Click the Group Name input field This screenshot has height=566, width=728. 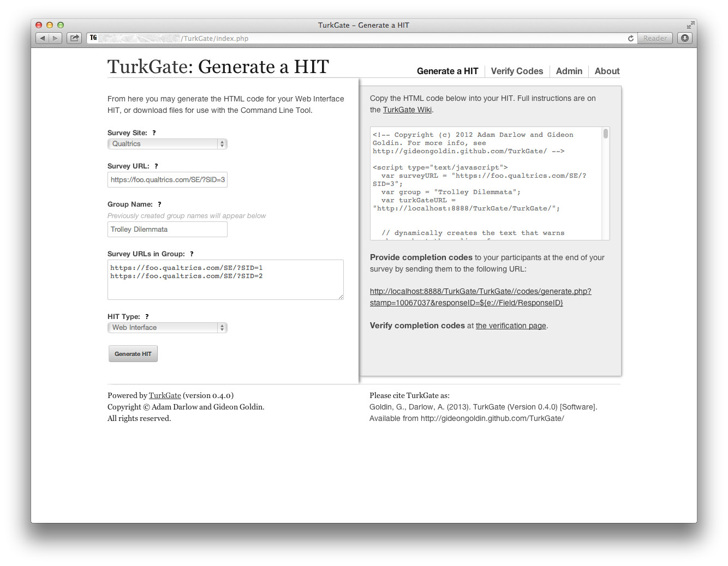(x=167, y=229)
